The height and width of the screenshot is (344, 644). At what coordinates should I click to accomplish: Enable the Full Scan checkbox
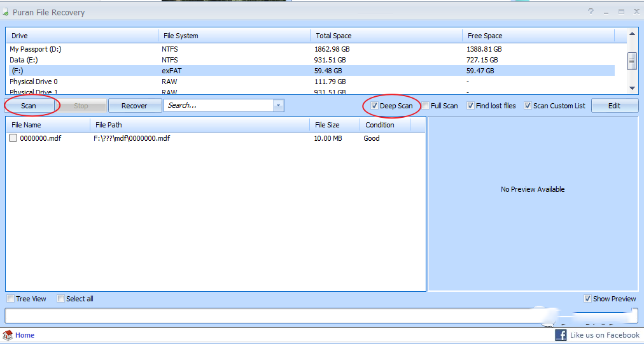click(x=426, y=106)
